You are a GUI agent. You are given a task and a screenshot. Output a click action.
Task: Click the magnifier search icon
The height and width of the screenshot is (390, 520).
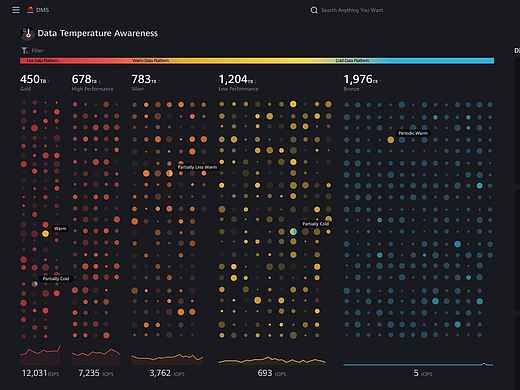314,10
